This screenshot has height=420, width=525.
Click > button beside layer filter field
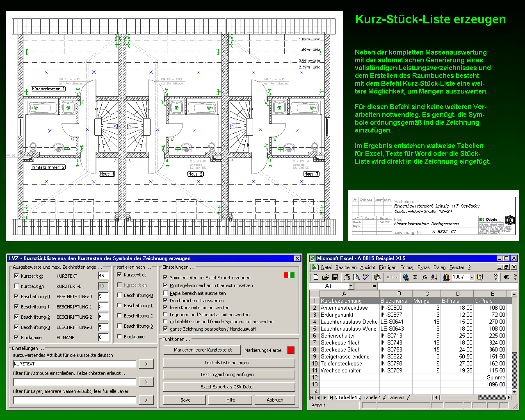[x=146, y=400]
